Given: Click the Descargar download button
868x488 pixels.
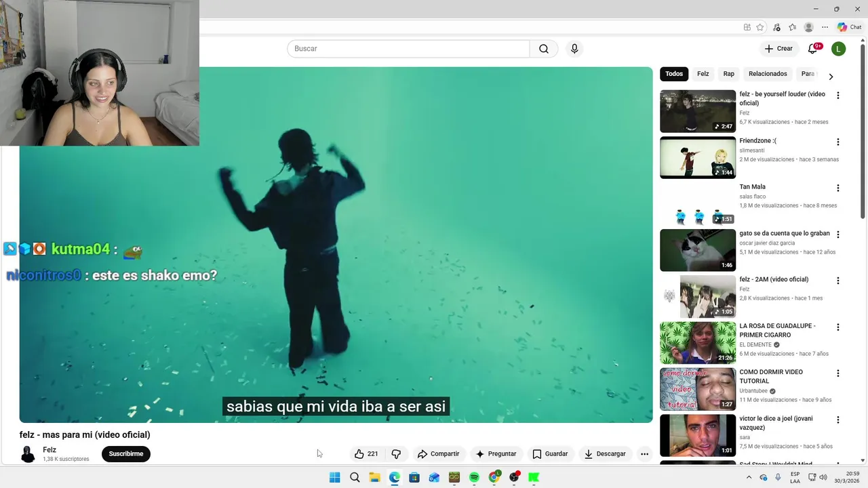Looking at the screenshot, I should (605, 454).
